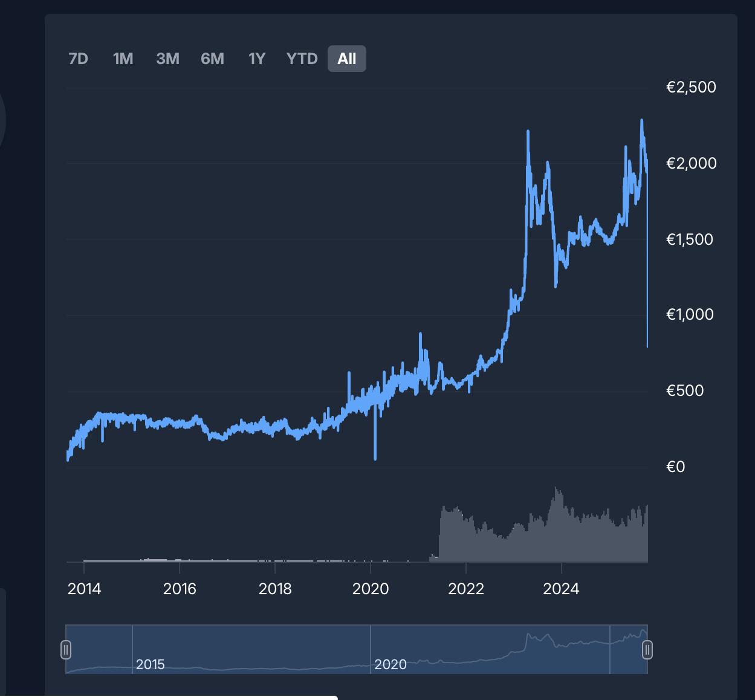This screenshot has height=700, width=755.
Task: Select the 7D time range
Action: click(79, 59)
